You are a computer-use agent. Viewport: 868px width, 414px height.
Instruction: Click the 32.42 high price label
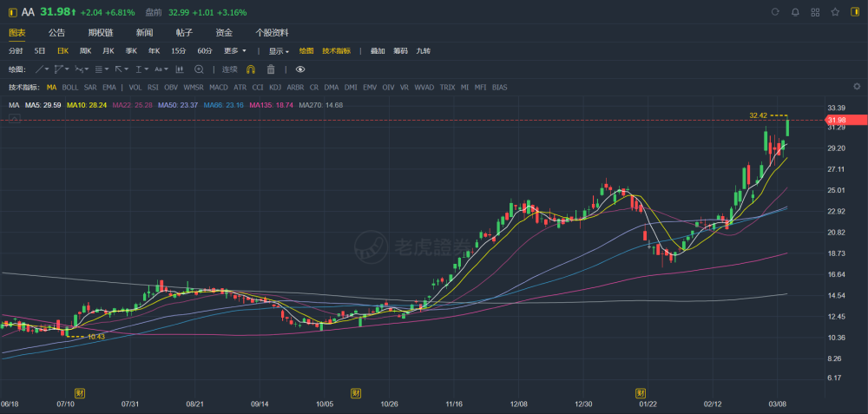point(759,115)
